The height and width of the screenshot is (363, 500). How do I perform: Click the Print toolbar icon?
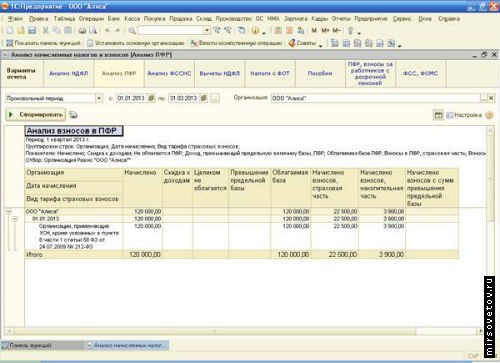[82, 31]
